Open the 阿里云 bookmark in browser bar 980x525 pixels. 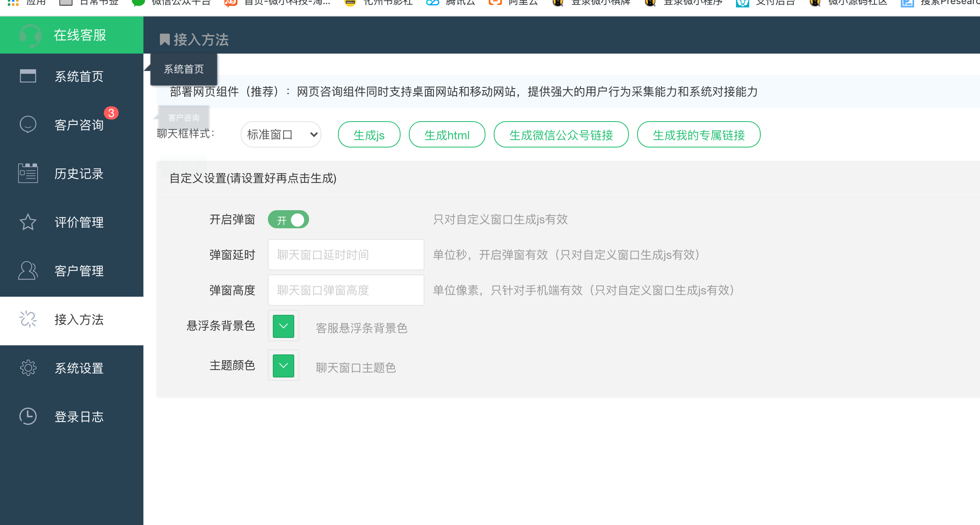click(513, 3)
